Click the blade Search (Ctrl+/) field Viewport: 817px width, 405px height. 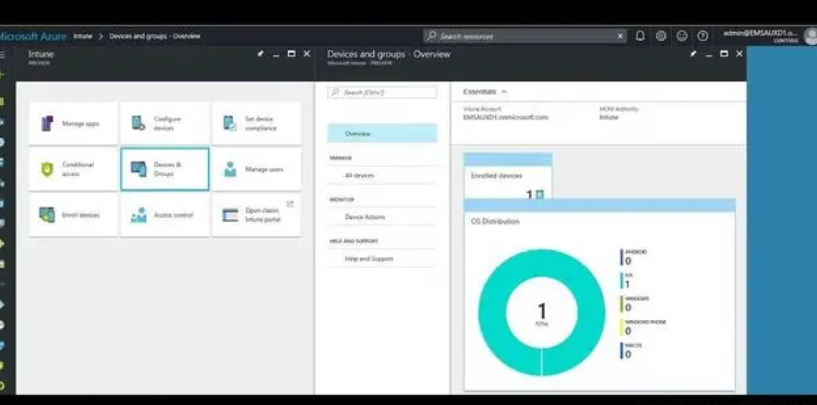382,92
